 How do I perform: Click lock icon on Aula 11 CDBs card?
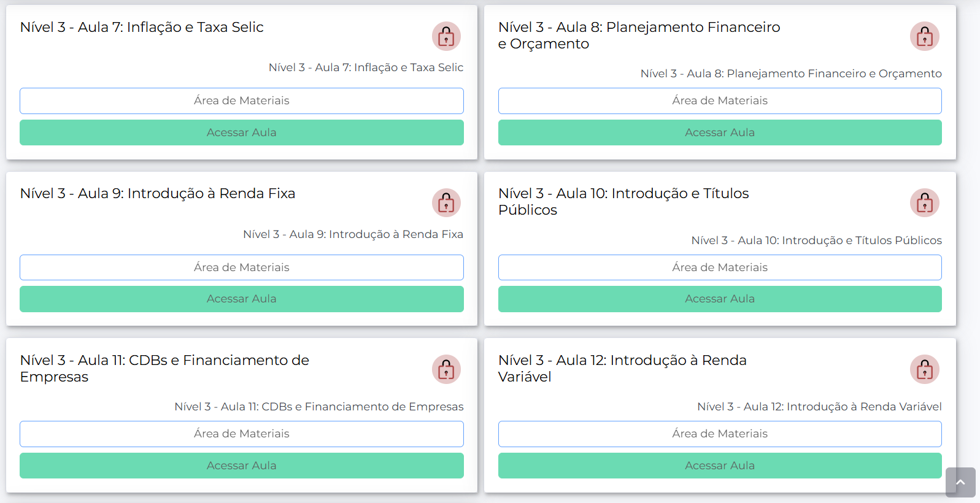point(446,369)
